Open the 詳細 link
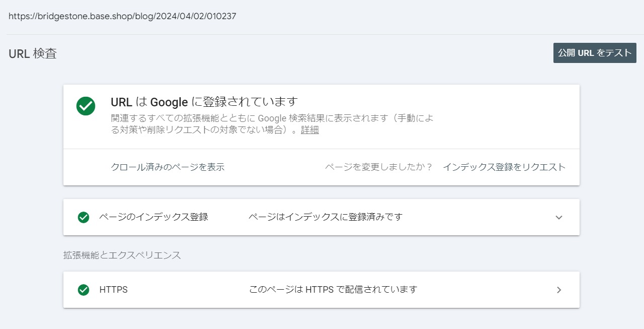Image resolution: width=644 pixels, height=329 pixels. tap(310, 130)
